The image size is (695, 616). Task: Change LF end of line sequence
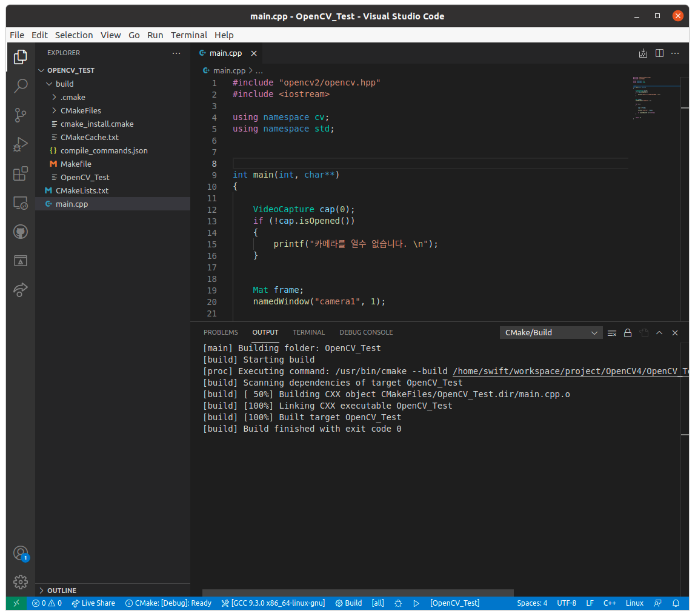coord(590,603)
